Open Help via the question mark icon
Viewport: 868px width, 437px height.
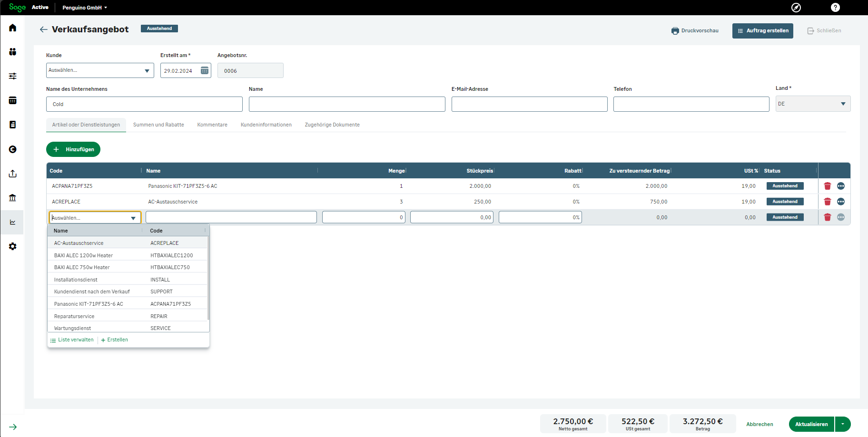(835, 7)
